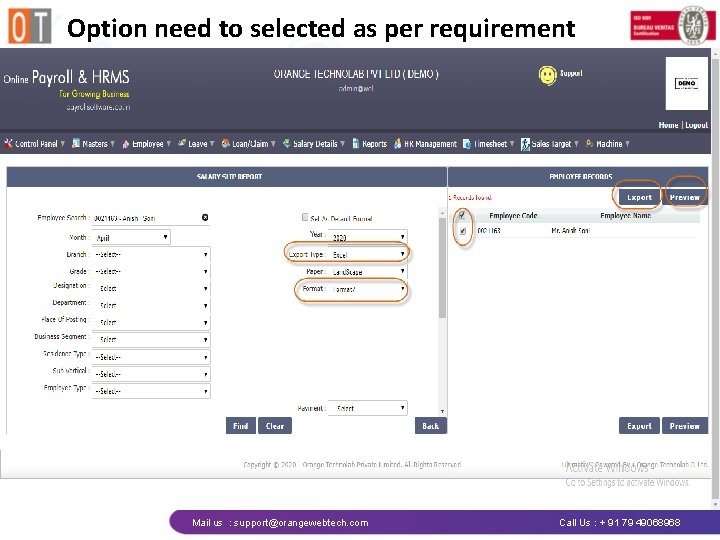Click the Masters menu icon

coord(76,144)
